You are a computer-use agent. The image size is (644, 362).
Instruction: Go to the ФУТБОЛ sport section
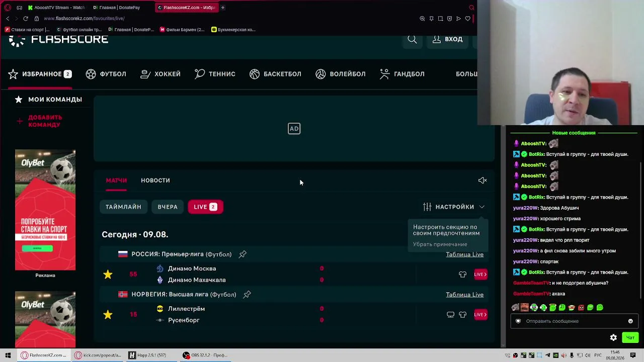click(106, 74)
